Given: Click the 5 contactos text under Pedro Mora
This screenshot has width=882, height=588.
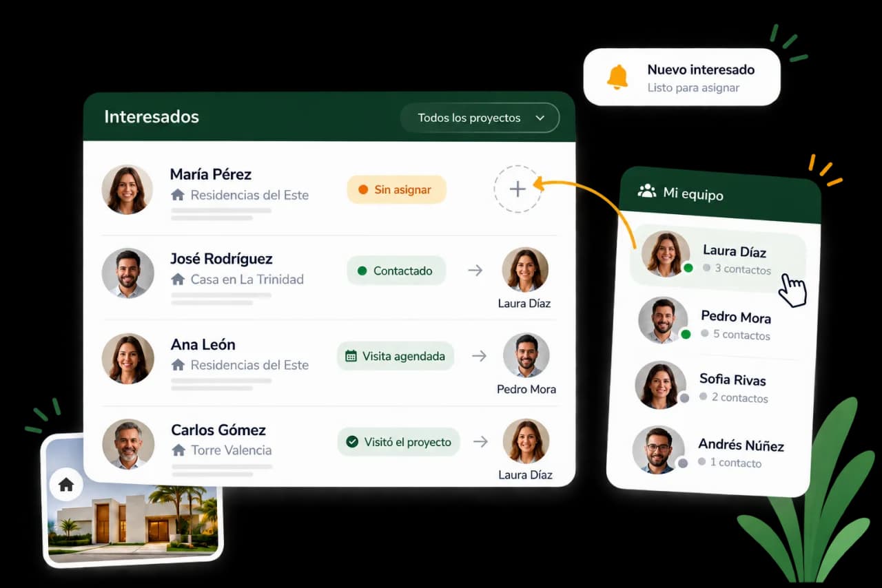Looking at the screenshot, I should click(x=741, y=335).
